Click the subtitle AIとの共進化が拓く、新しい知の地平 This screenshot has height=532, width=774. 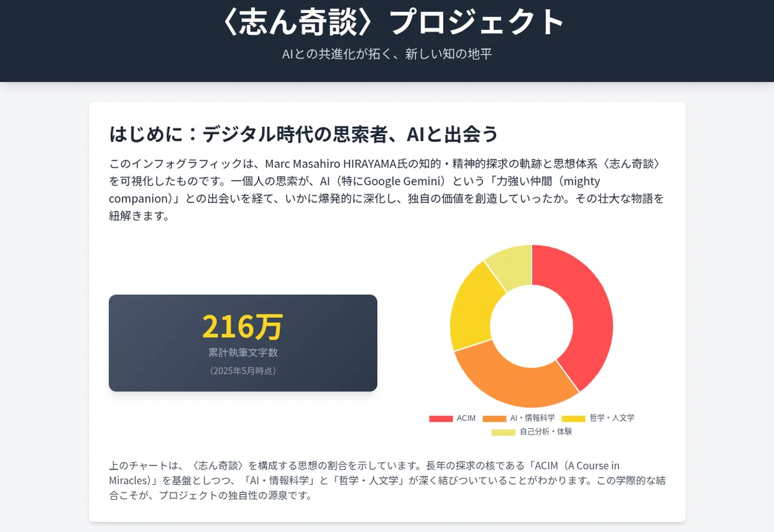[387, 54]
